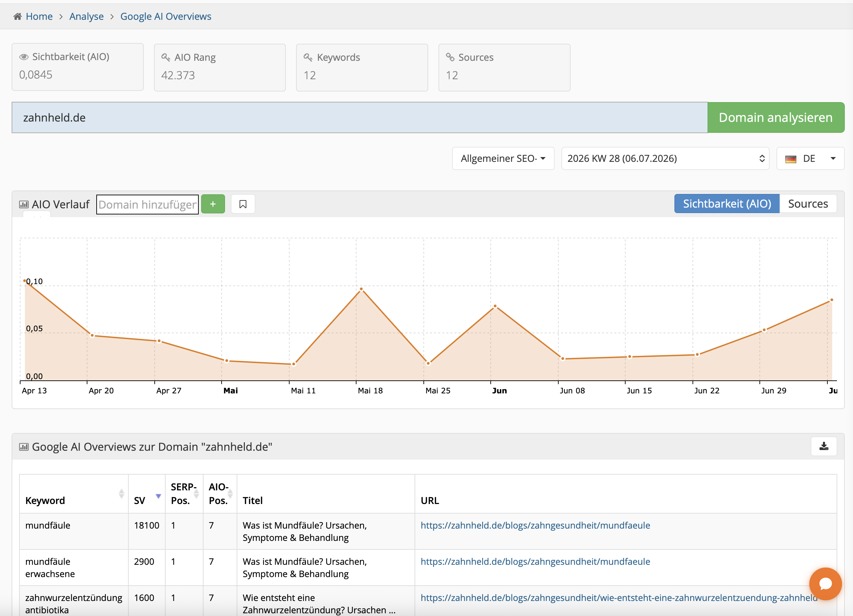Click the Jun peak data point
The height and width of the screenshot is (616, 853).
pos(495,306)
